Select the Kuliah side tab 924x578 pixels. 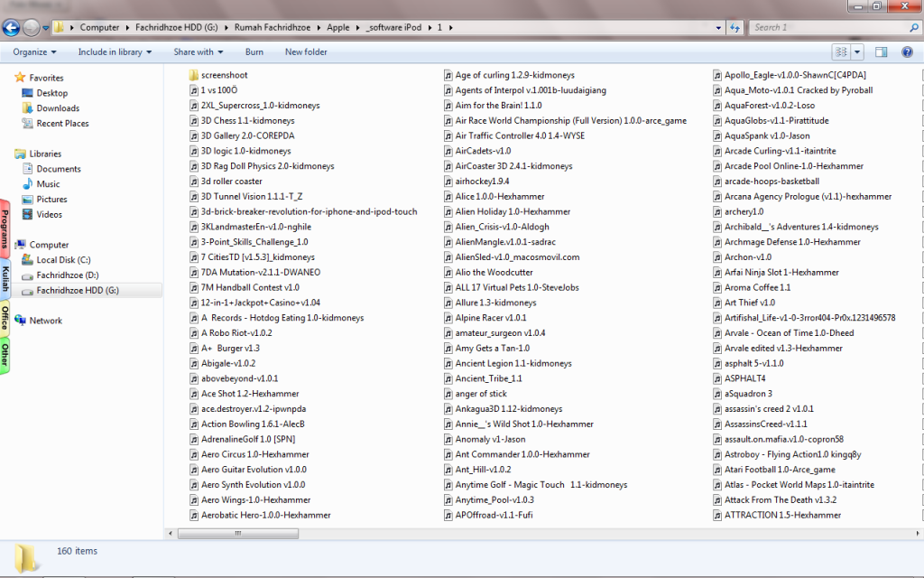[5, 278]
